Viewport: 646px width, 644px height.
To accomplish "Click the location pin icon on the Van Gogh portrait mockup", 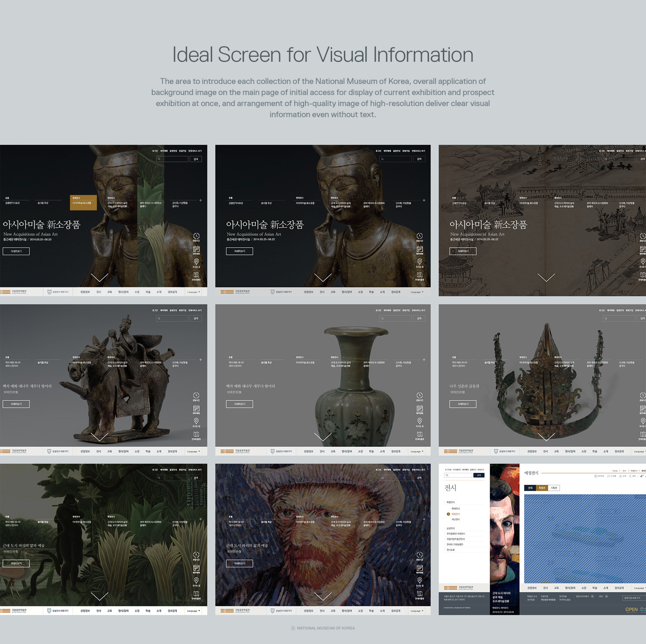I will click(419, 580).
